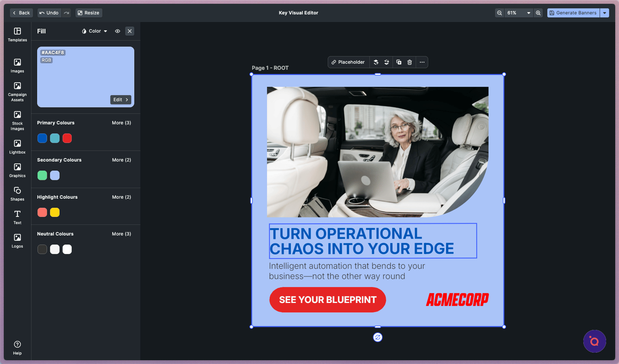Pick the red primary colour swatch

click(x=67, y=138)
